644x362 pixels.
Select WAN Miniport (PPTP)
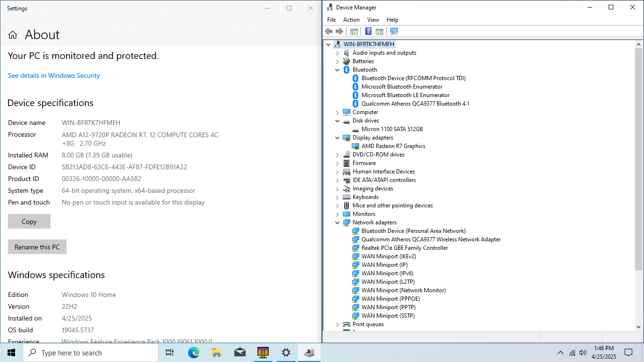click(388, 307)
